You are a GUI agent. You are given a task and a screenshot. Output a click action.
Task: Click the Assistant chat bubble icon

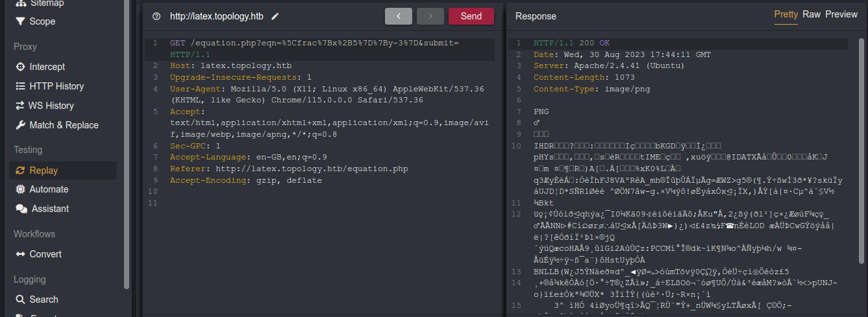point(21,209)
